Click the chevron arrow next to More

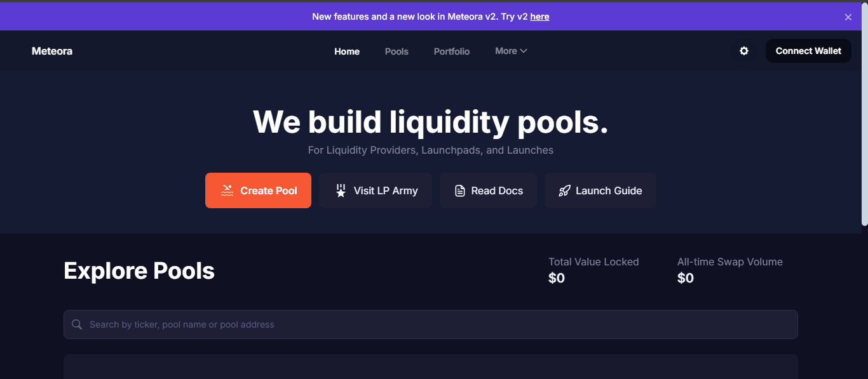tap(524, 51)
